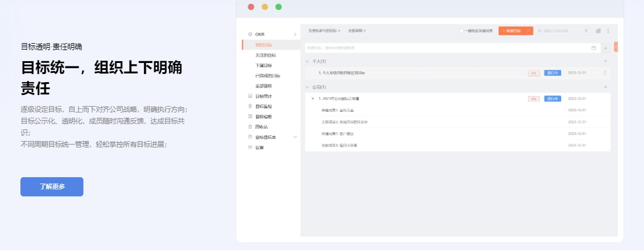Toggle the 一键收起关键成果 checkbox
This screenshot has height=250, width=644.
pyautogui.click(x=461, y=31)
